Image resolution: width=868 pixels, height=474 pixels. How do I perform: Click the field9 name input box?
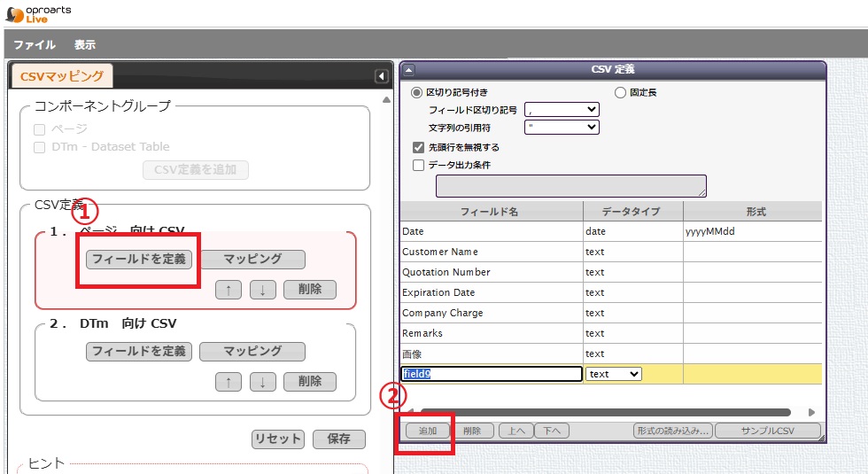coord(492,374)
